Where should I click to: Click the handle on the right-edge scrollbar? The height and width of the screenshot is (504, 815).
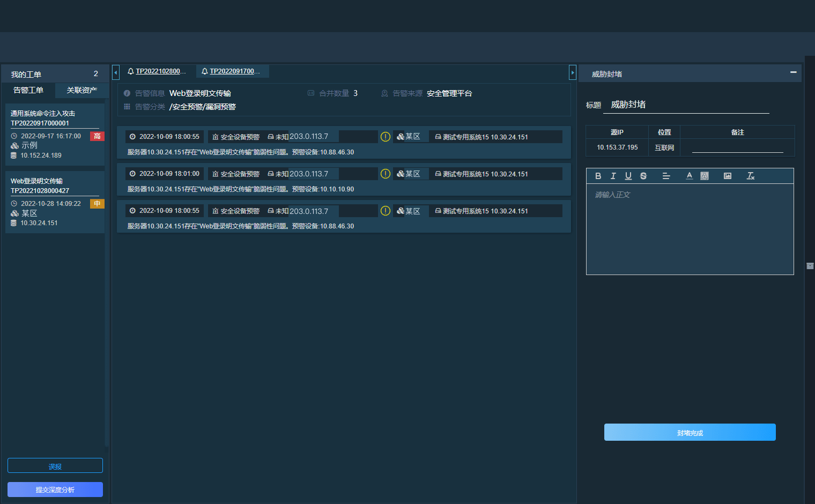(x=810, y=266)
